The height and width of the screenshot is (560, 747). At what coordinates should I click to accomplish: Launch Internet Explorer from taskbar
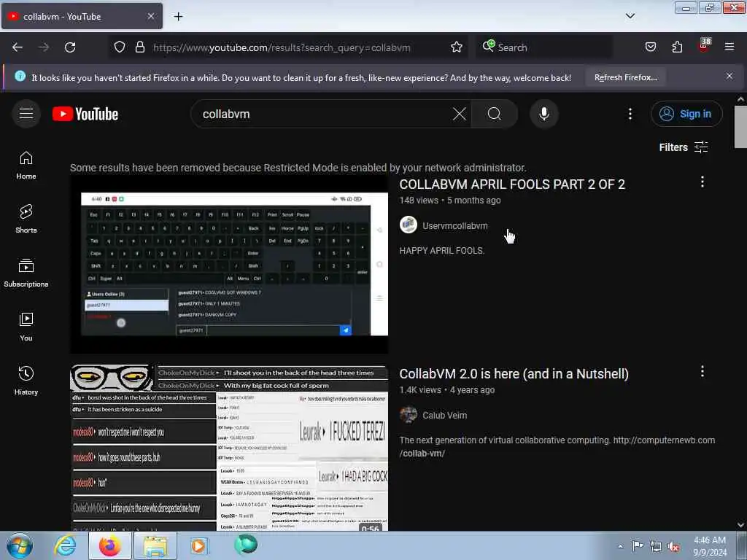65,546
